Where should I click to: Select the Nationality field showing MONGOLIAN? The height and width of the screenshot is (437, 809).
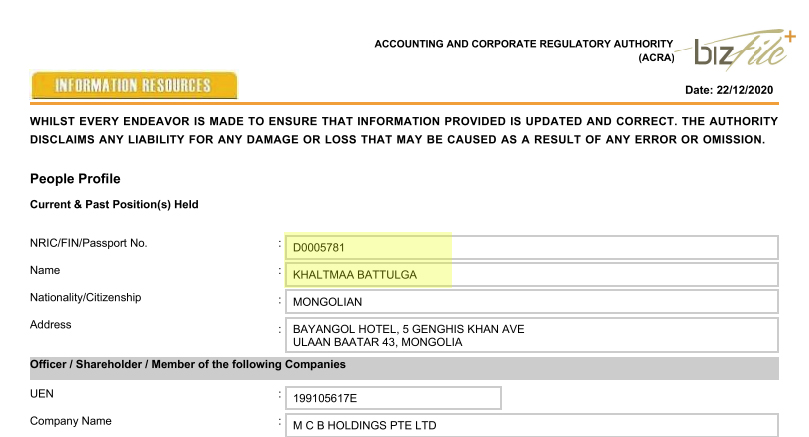(532, 301)
